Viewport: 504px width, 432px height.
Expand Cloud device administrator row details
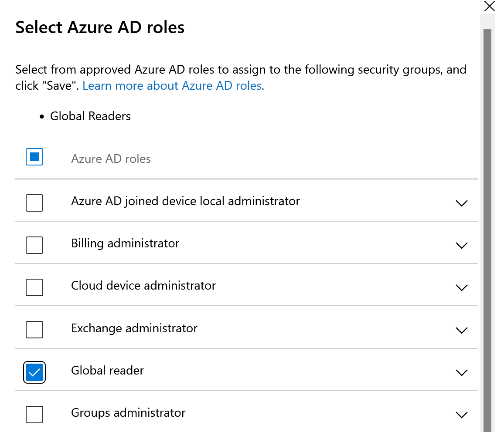pos(461,287)
